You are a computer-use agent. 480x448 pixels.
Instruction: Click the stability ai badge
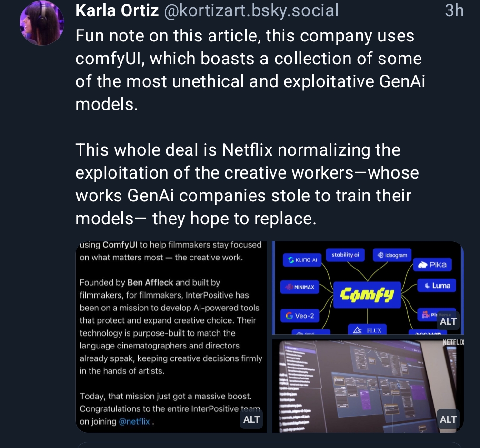[x=345, y=255]
